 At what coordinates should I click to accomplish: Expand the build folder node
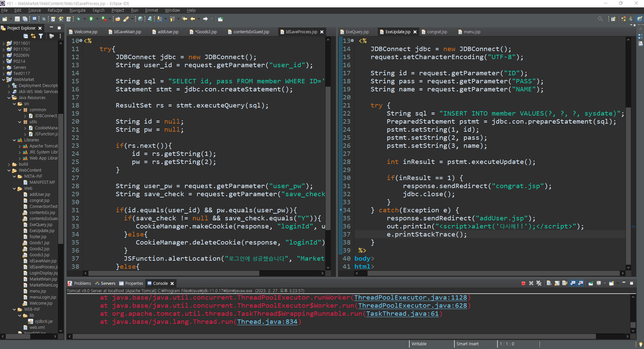[x=9, y=164]
